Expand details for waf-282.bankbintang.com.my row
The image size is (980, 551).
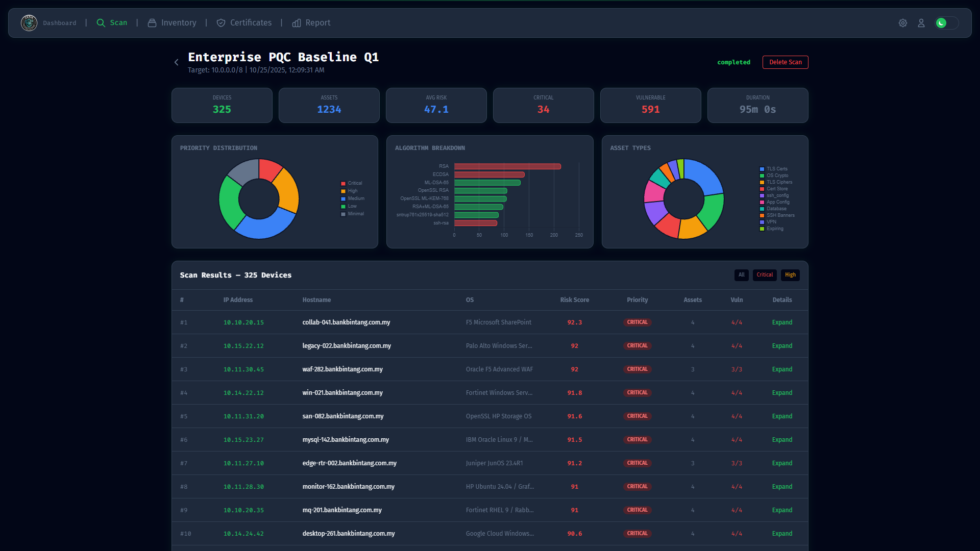click(782, 369)
